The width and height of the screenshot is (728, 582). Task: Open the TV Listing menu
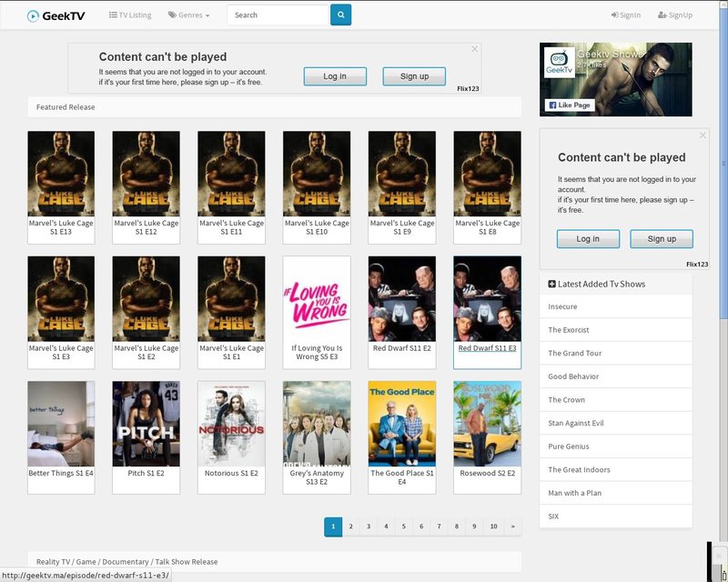[130, 15]
